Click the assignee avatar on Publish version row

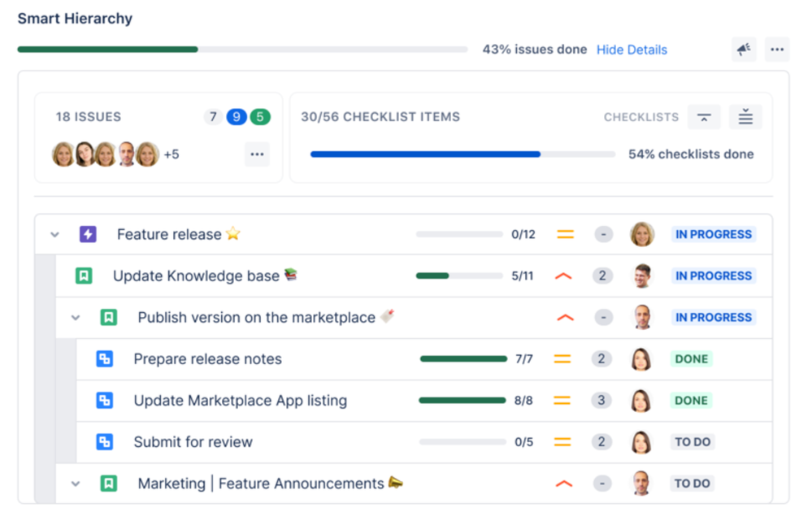(x=642, y=317)
